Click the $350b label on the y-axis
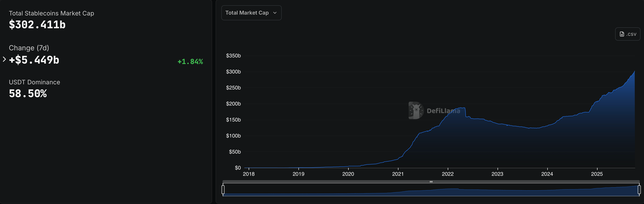 (x=233, y=56)
